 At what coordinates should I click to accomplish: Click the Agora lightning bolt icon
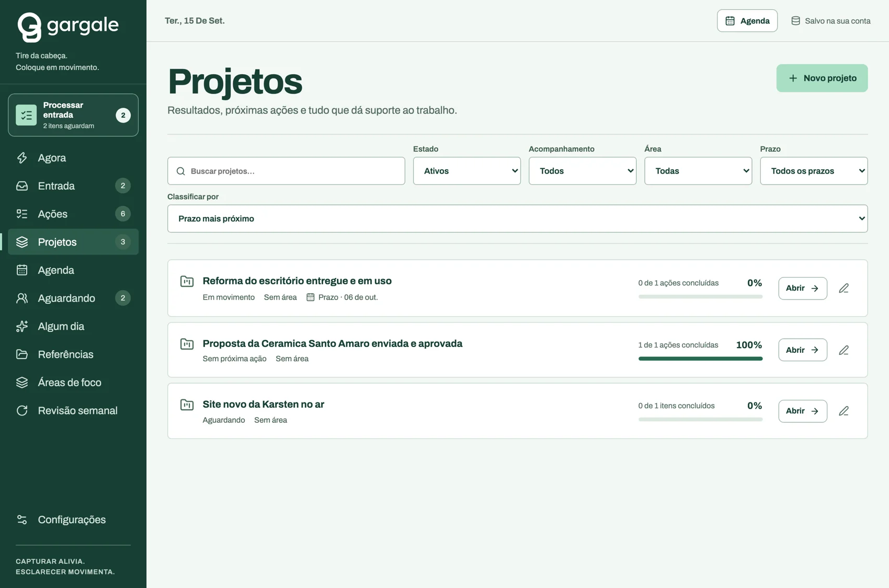point(22,158)
